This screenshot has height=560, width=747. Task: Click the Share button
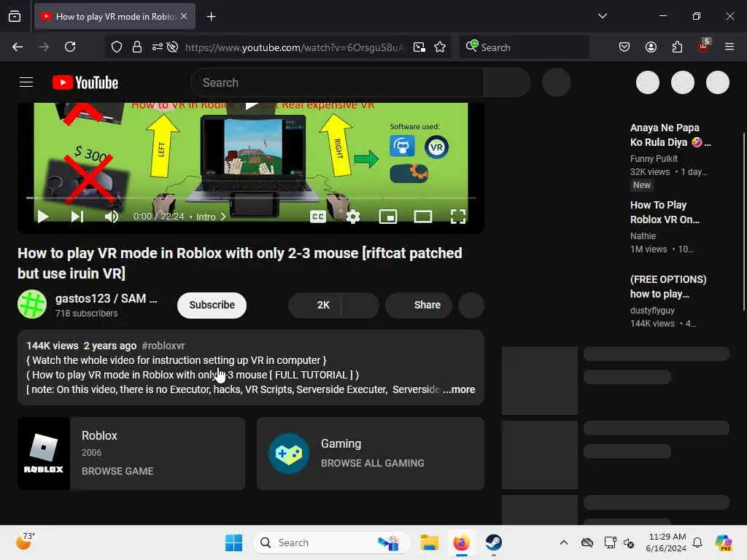(418, 305)
